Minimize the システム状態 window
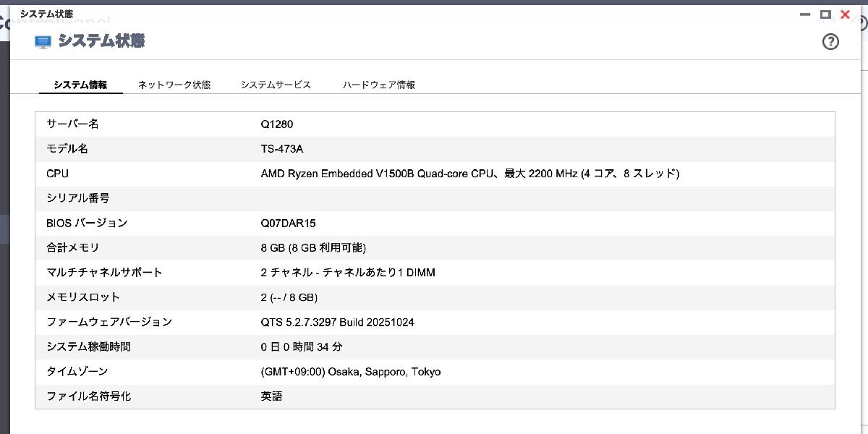Image resolution: width=868 pixels, height=434 pixels. (x=804, y=14)
